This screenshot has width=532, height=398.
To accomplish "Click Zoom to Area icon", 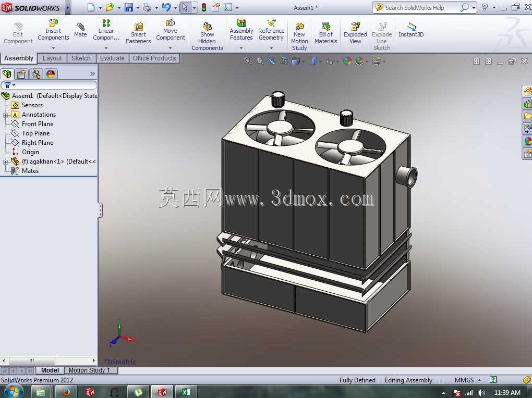I will click(x=260, y=61).
